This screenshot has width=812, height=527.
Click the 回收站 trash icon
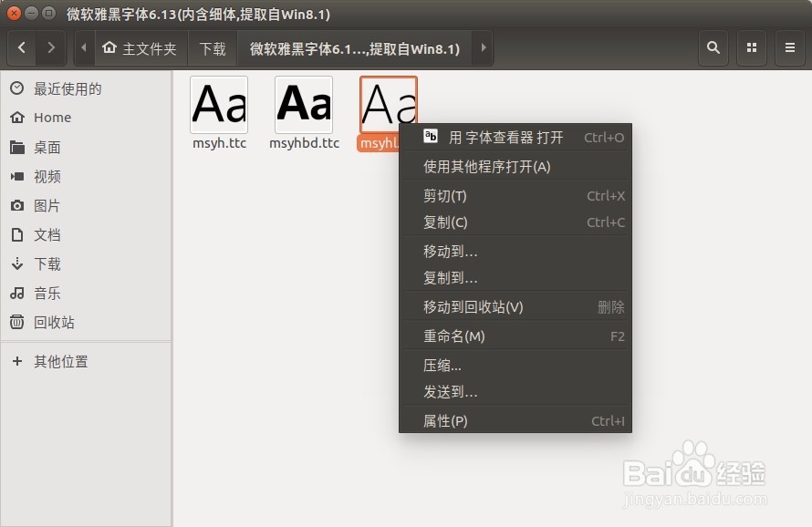tap(17, 322)
